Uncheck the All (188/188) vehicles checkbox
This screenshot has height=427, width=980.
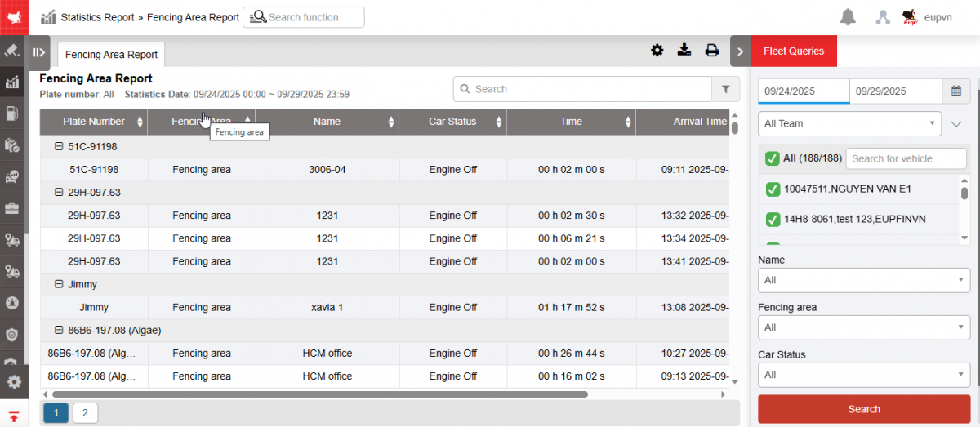[x=772, y=158]
